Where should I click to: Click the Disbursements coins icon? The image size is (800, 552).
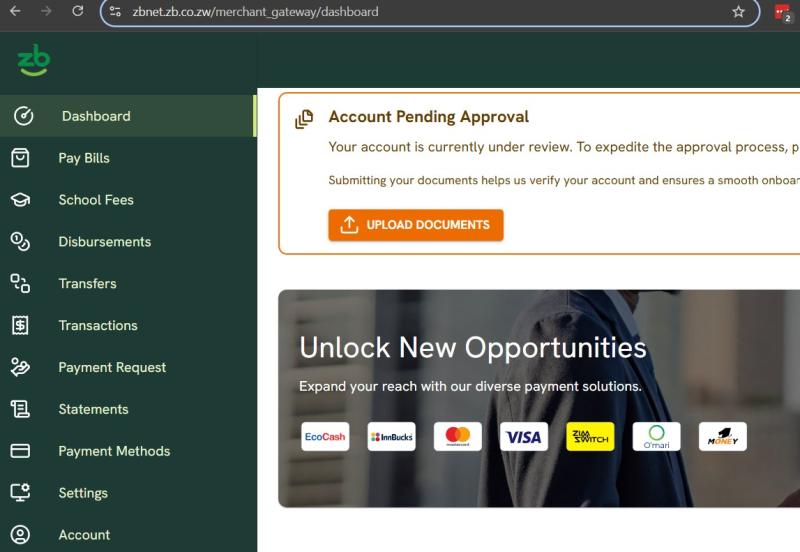[x=20, y=241]
